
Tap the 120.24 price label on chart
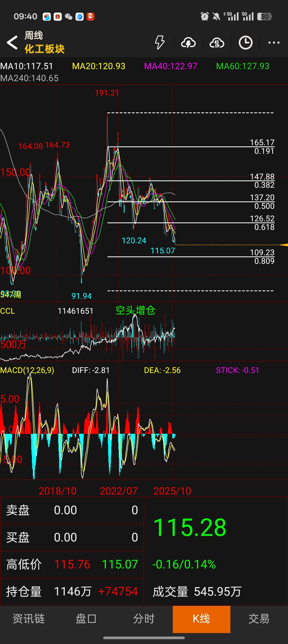134,241
